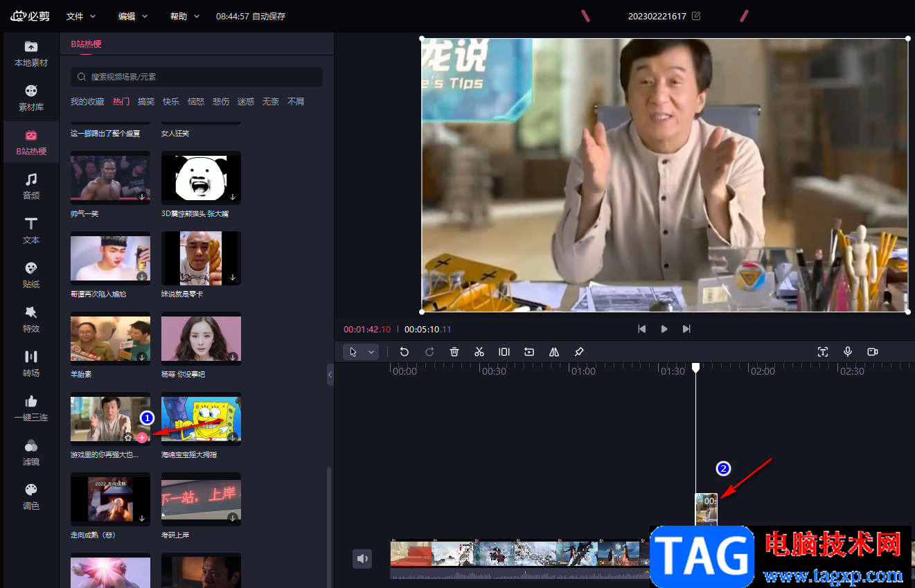Click the pink plus on 游戏里的你再强大也 clip
Viewport: 915px width, 588px height.
click(x=142, y=438)
